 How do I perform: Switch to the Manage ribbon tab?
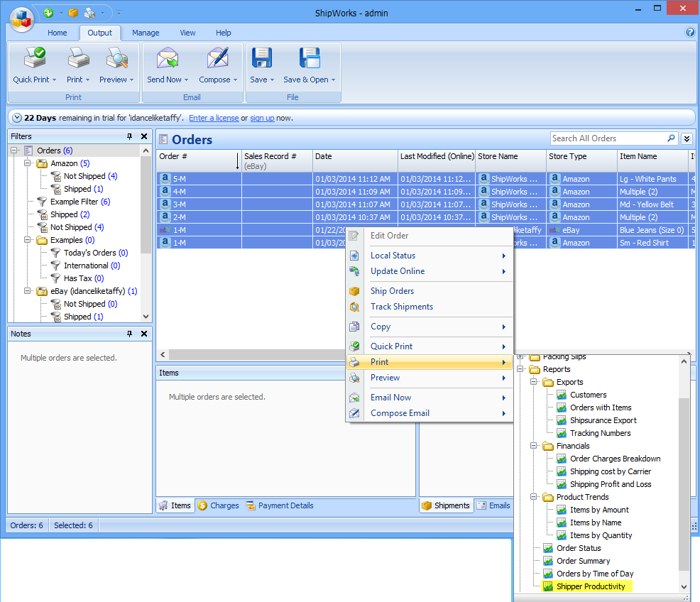[x=145, y=33]
